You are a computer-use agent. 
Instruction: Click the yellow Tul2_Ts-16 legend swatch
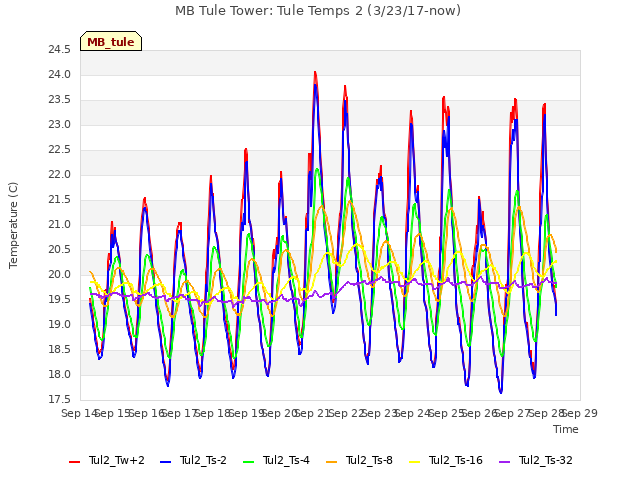point(414,462)
